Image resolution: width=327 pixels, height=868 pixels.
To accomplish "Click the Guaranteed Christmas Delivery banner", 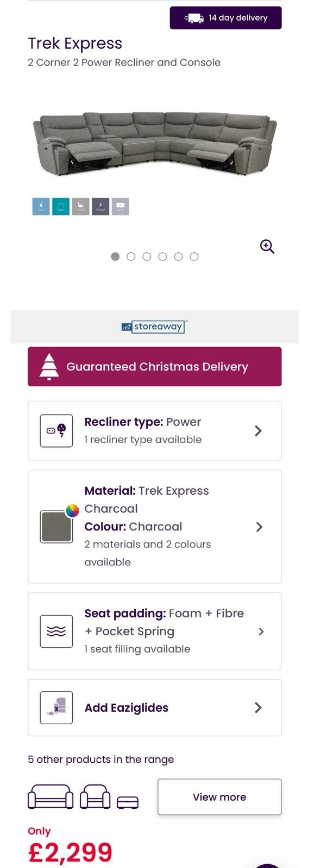I will (x=154, y=367).
